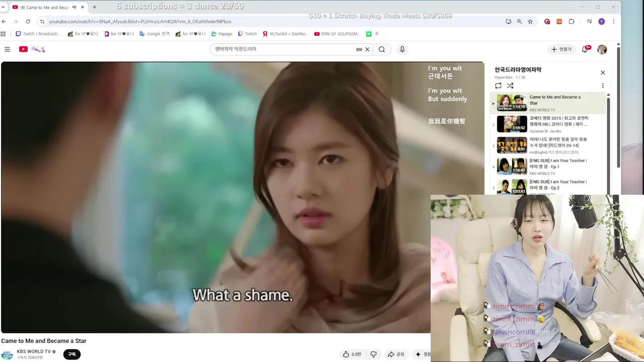Open Papago bookmark

click(x=222, y=34)
